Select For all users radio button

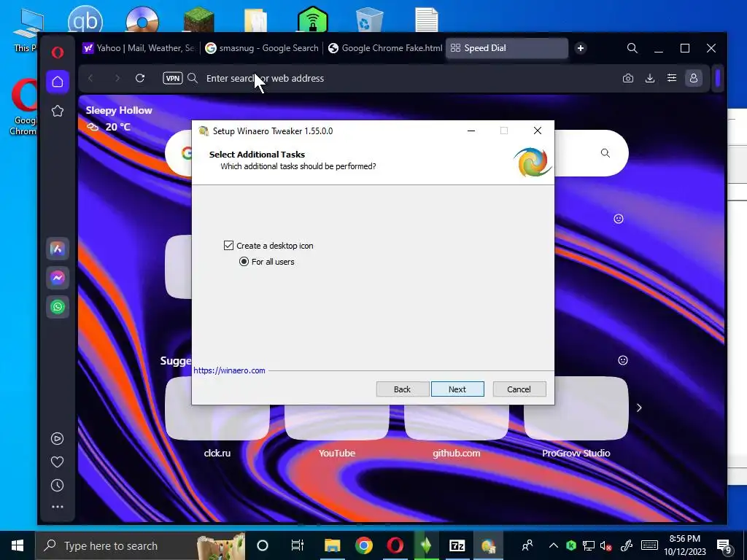(244, 262)
